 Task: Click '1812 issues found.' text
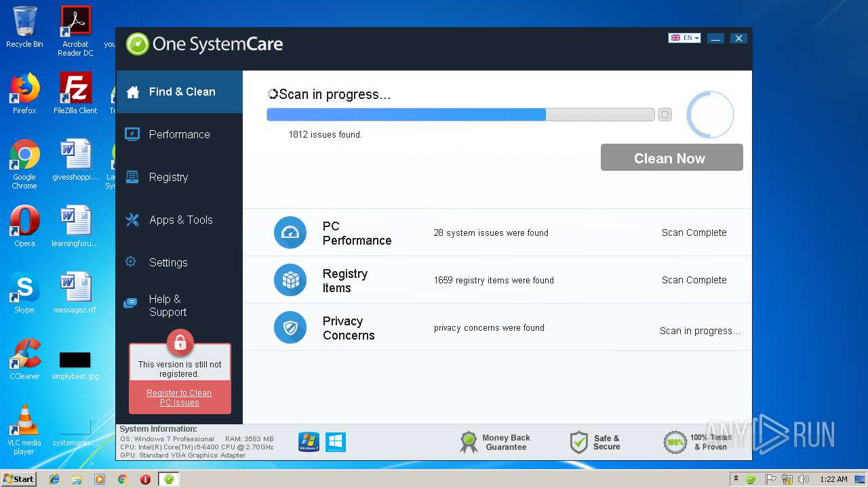[x=325, y=134]
